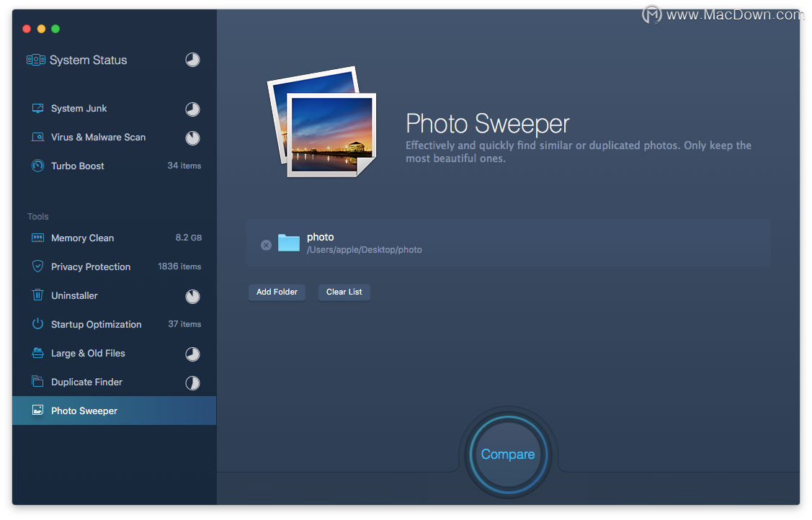The width and height of the screenshot is (812, 520).
Task: Click the System Junk pie indicator
Action: (x=192, y=109)
